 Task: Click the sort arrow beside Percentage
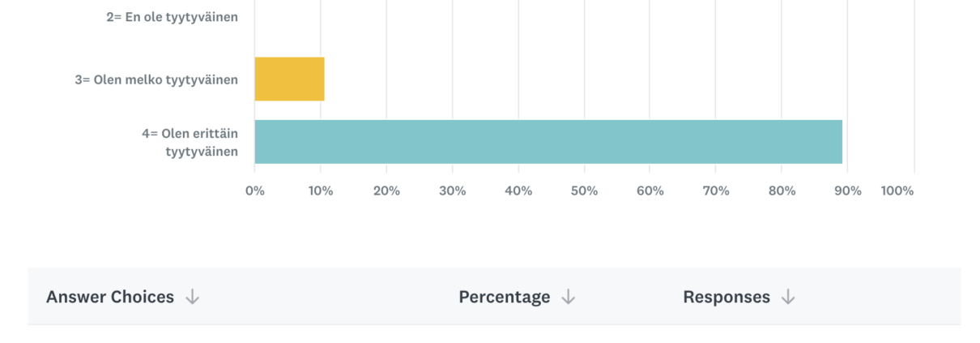tap(568, 298)
